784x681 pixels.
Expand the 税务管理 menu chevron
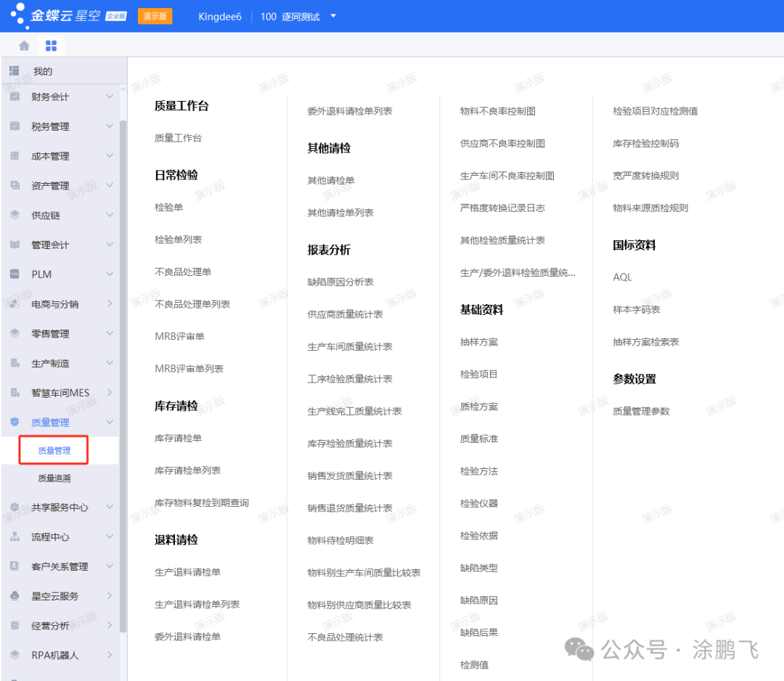pyautogui.click(x=110, y=126)
